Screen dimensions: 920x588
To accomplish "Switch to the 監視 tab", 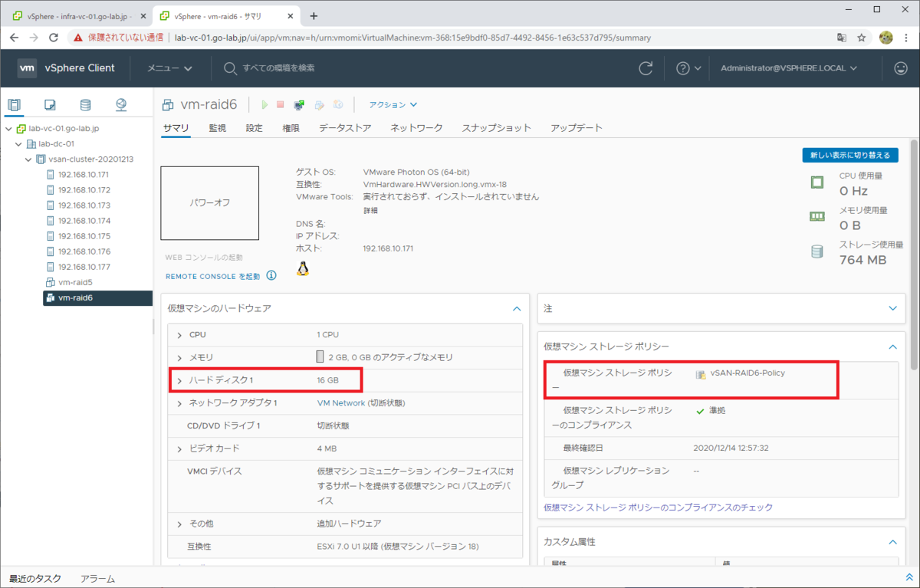I will 218,128.
